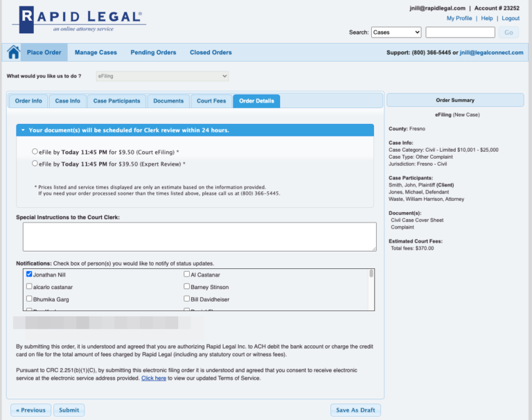Viewport: 532px width, 420px height.
Task: Open Closed Orders menu
Action: tap(211, 52)
